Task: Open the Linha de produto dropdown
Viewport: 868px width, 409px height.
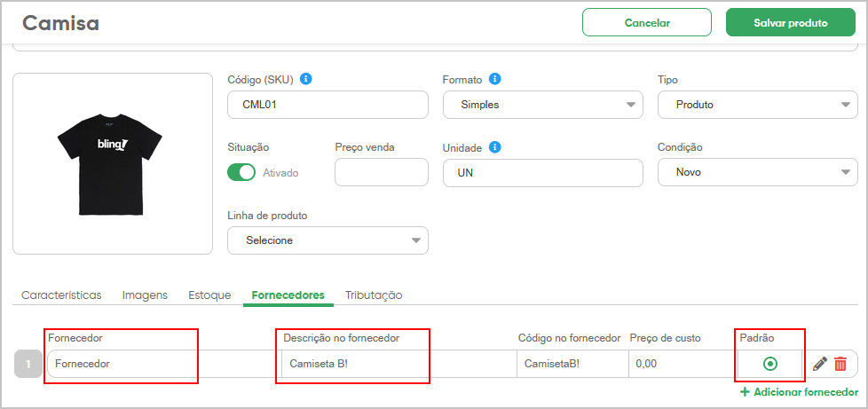Action: [327, 240]
